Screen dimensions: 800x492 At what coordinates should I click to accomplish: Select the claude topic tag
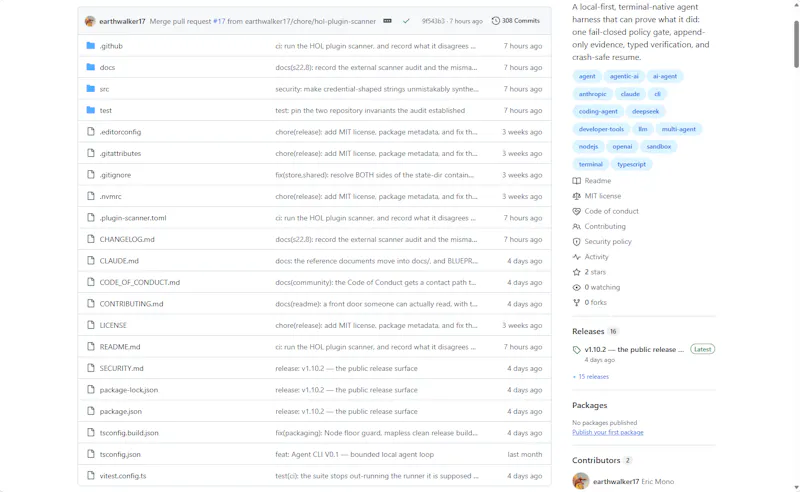click(x=630, y=94)
